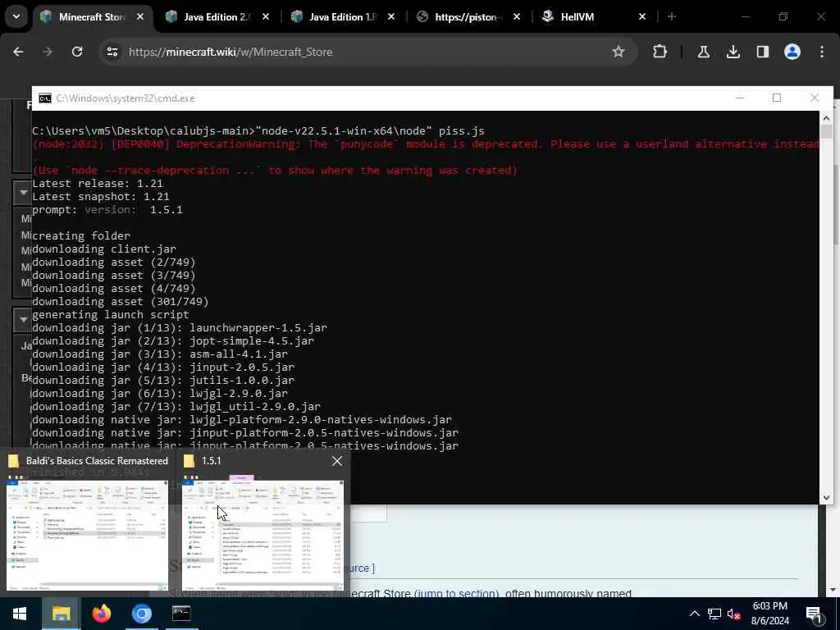
Task: Go forward in the browser
Action: click(x=48, y=52)
